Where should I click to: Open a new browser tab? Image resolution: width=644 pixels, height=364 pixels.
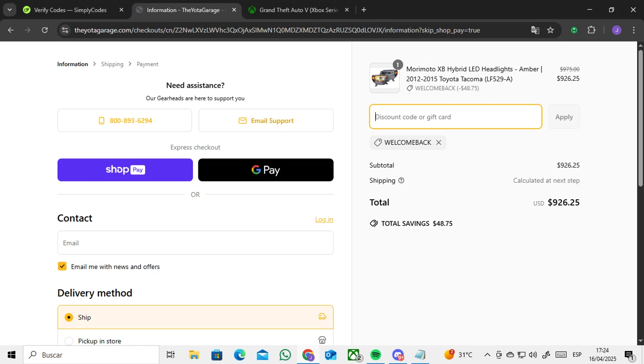tap(364, 10)
